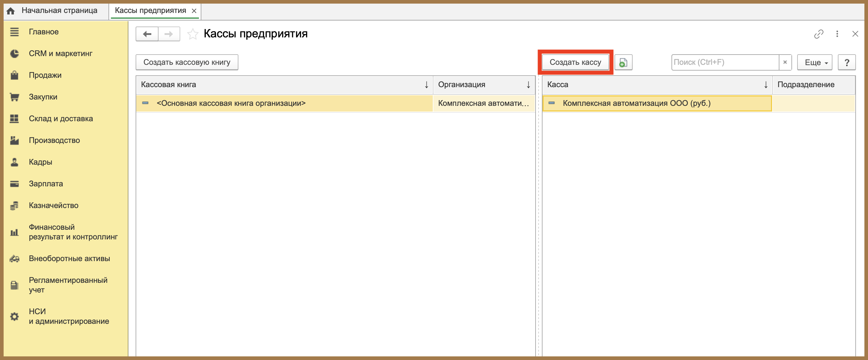
Task: Navigate forward with the right arrow
Action: [169, 34]
